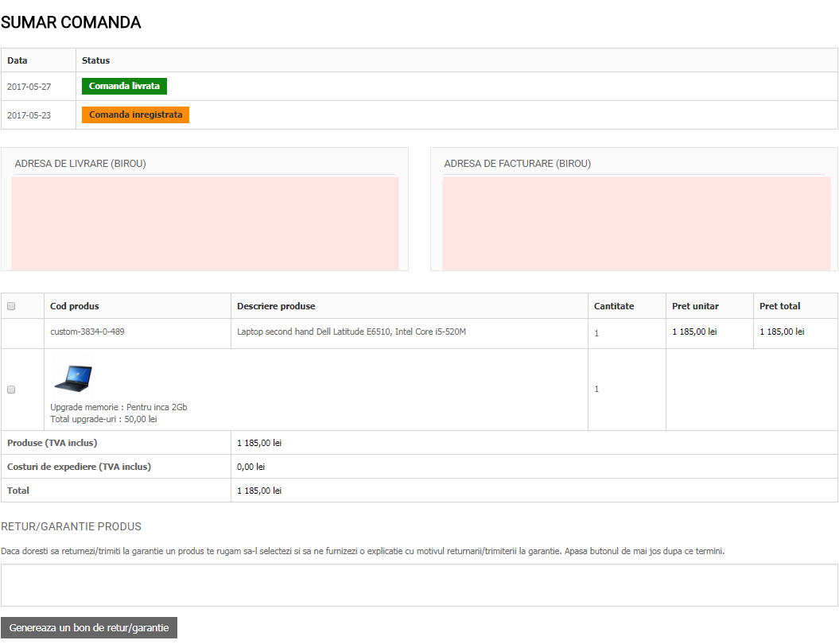
Task: Tick the select-all checkbox in table header
Action: point(11,306)
